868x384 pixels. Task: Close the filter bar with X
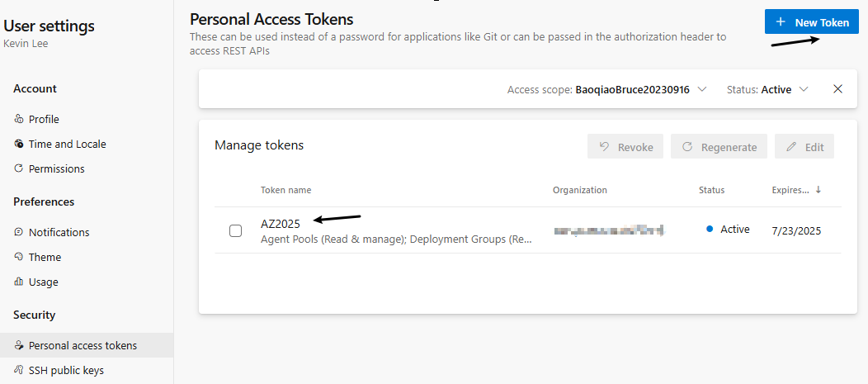coord(838,88)
